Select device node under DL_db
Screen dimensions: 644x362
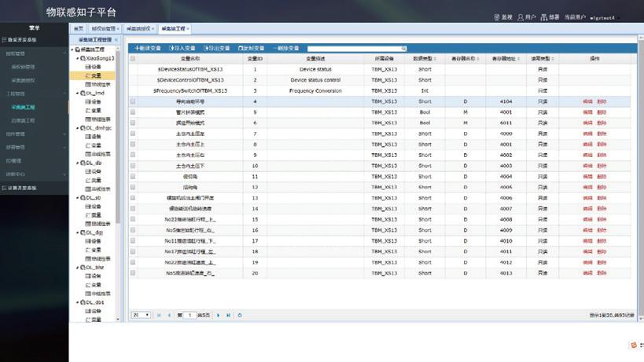94,171
